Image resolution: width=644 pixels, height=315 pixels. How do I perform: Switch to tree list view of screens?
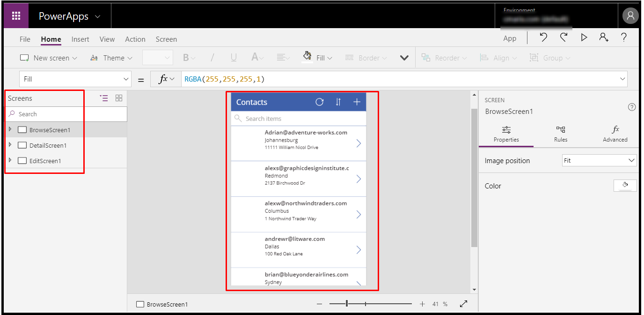click(104, 98)
